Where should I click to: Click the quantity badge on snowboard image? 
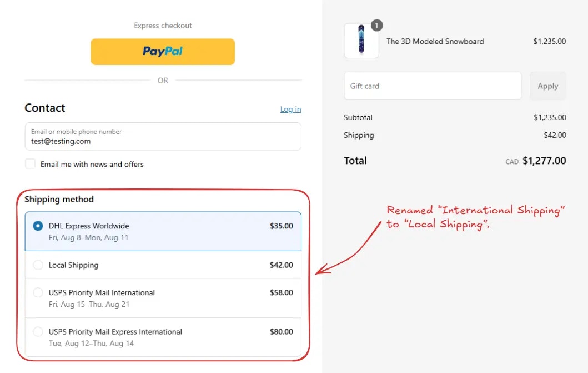point(377,26)
